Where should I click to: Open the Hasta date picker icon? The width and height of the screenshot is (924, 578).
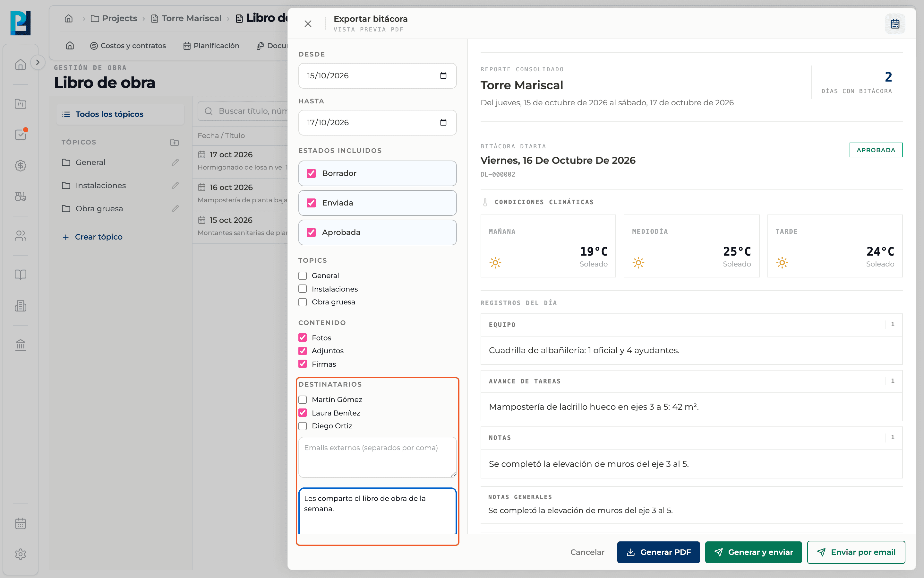[x=443, y=122]
